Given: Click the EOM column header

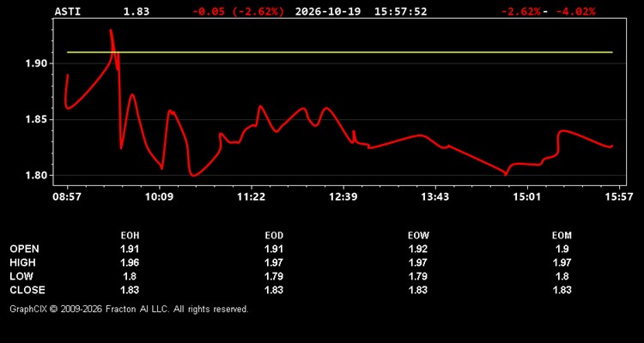Looking at the screenshot, I should [x=562, y=236].
